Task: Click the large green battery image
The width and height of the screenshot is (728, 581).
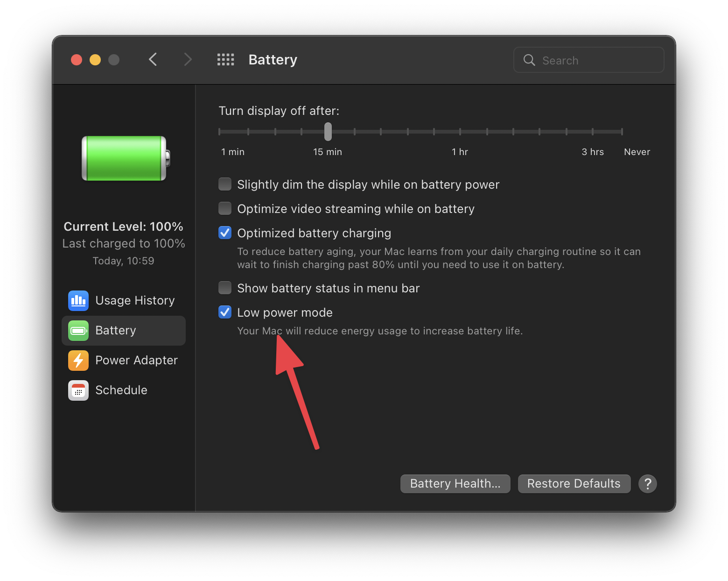Action: [126, 158]
